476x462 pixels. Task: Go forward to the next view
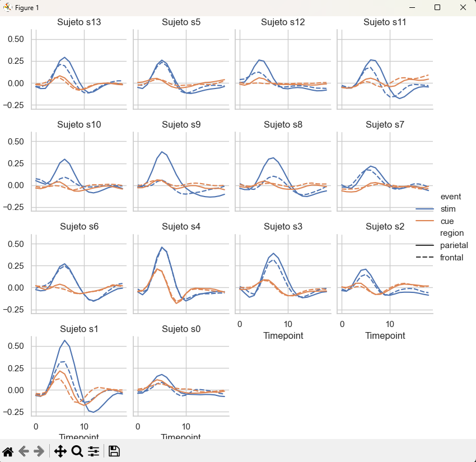(x=39, y=451)
